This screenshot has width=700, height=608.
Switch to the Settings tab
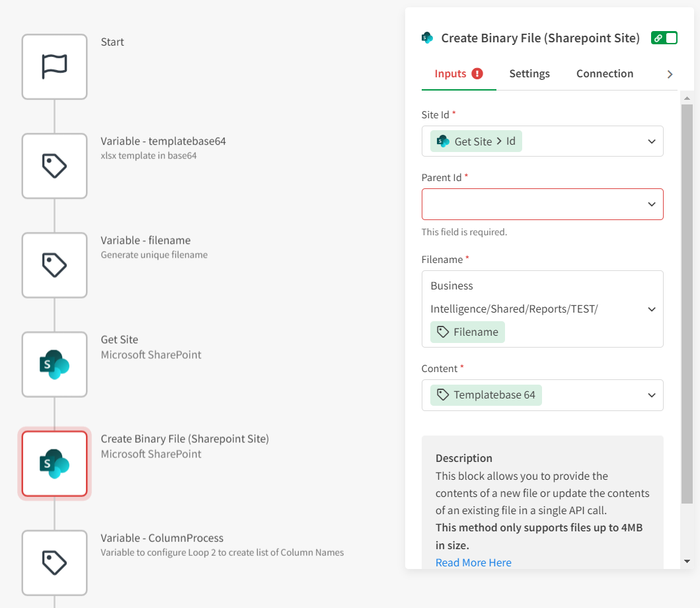pyautogui.click(x=529, y=73)
